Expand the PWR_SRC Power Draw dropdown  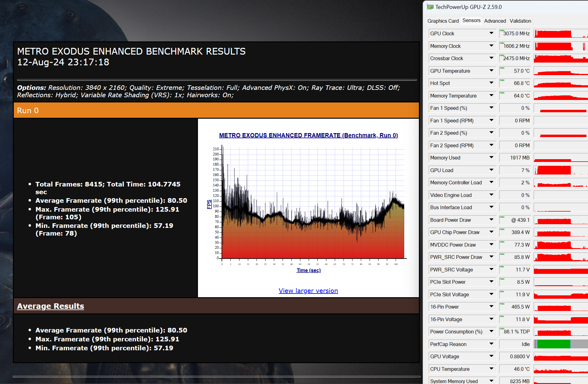coord(491,257)
